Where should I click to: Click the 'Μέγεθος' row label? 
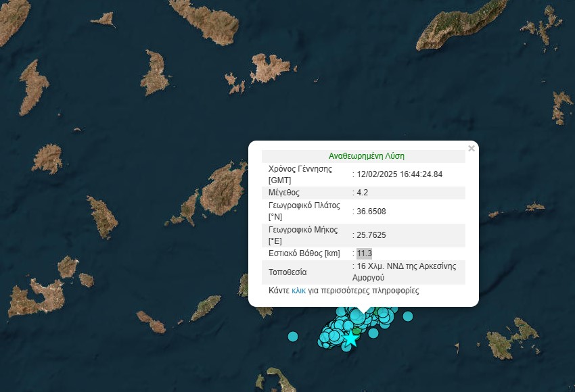click(284, 193)
